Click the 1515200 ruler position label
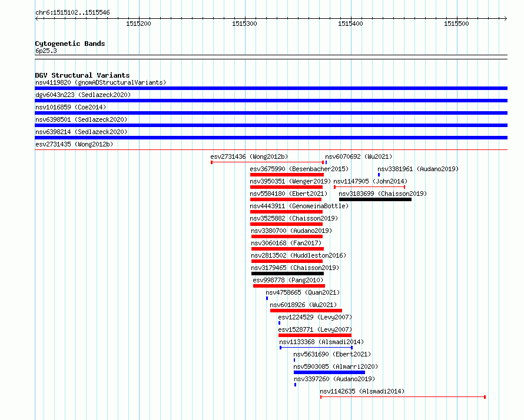This screenshot has width=524, height=420. [x=138, y=24]
